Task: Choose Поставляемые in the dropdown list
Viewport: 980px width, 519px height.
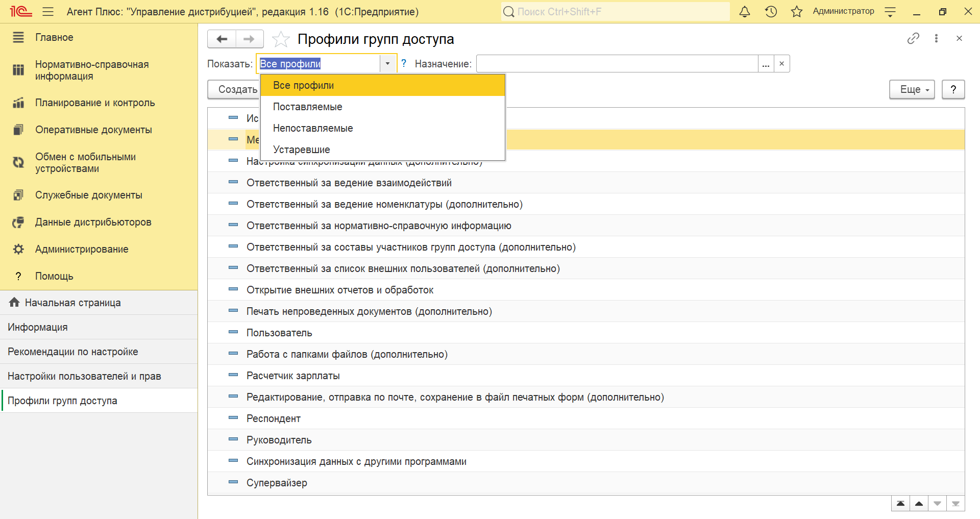Action: 383,107
